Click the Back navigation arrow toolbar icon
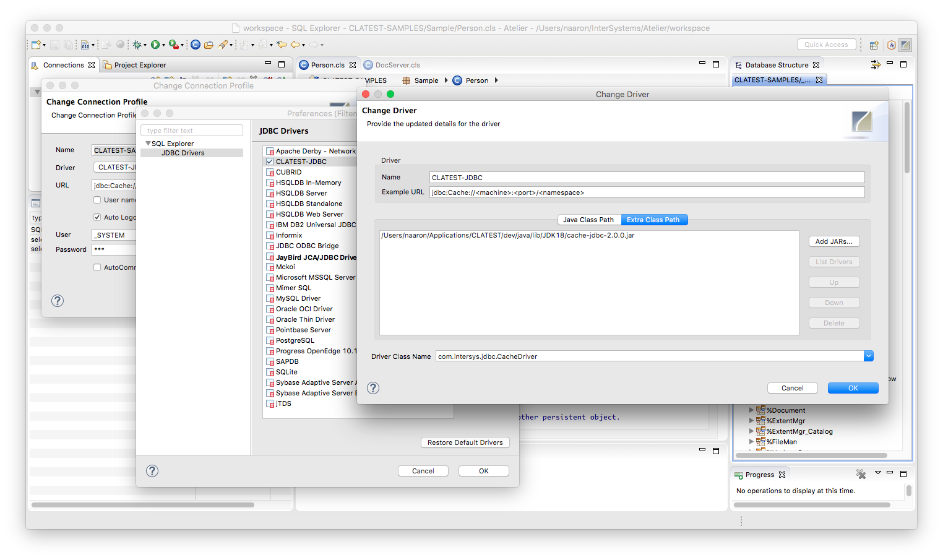The width and height of the screenshot is (943, 560). pyautogui.click(x=295, y=45)
